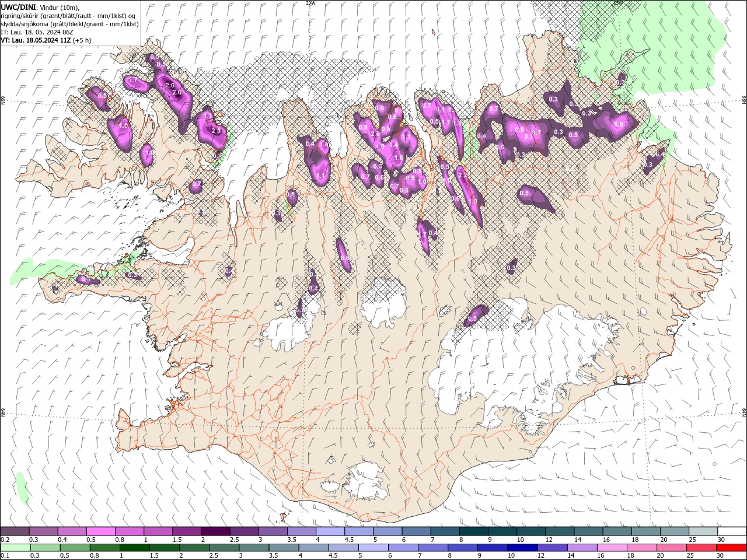Click the 25 crimson rain legend swatch
The width and height of the screenshot is (747, 560).
(701, 548)
